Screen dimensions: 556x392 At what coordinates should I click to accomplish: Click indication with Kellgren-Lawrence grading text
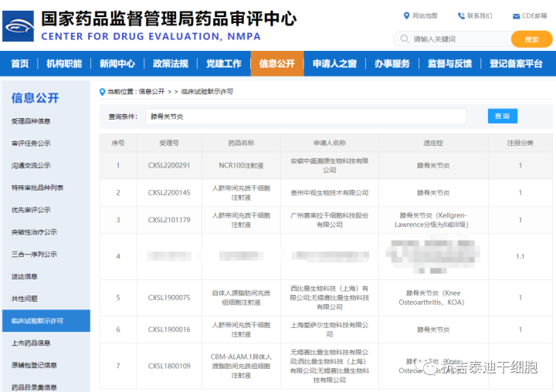point(432,220)
